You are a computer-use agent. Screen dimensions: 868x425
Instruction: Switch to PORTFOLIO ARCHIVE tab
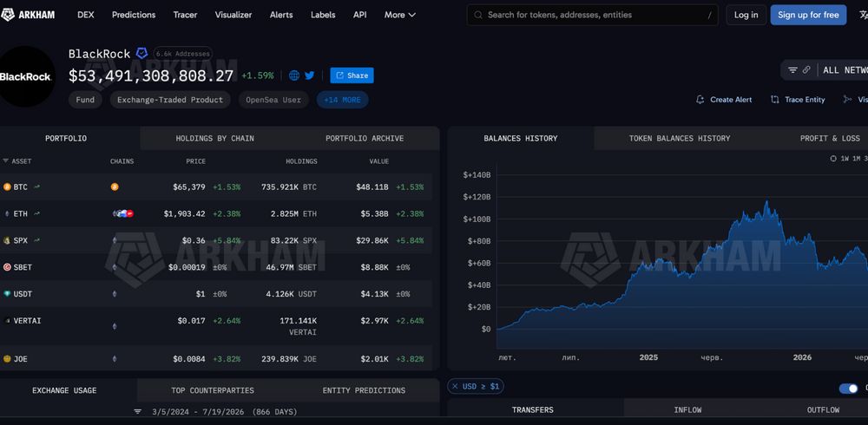click(365, 139)
